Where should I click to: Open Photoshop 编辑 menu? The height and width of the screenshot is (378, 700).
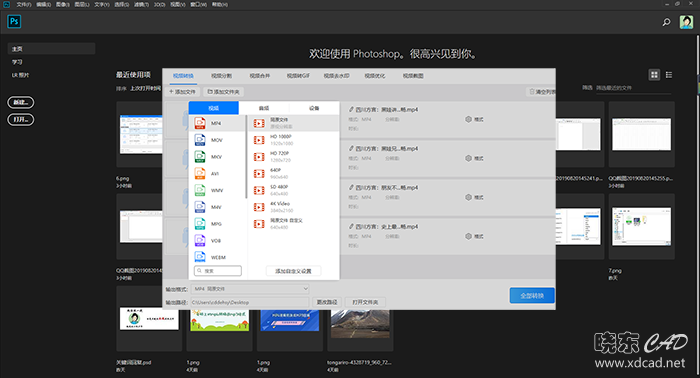click(x=43, y=4)
